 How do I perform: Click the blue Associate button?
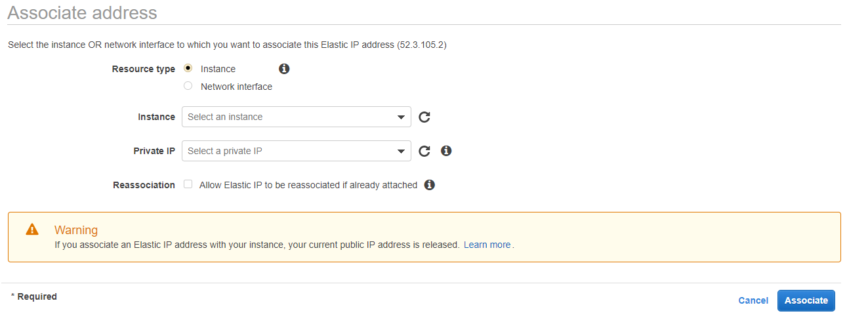[806, 300]
